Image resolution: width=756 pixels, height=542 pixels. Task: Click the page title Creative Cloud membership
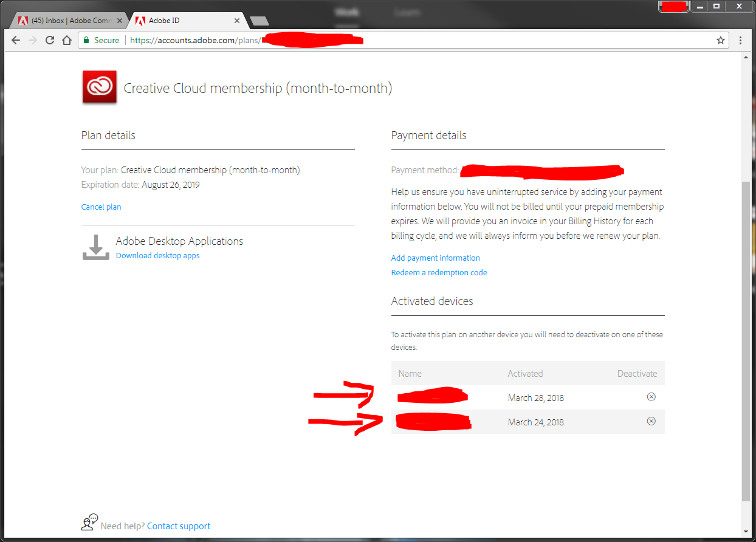pyautogui.click(x=258, y=88)
